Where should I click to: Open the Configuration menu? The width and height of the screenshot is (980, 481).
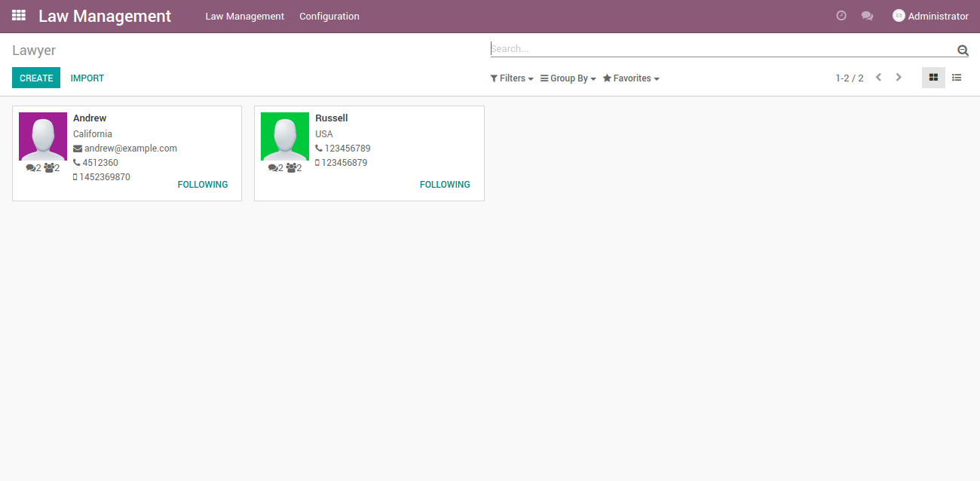(x=329, y=16)
